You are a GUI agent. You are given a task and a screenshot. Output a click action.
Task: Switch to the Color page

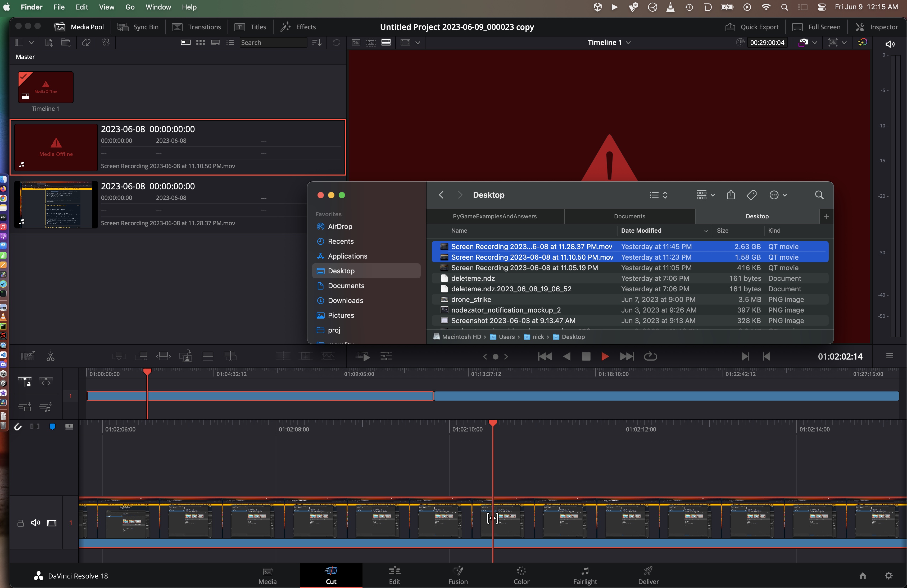click(521, 575)
